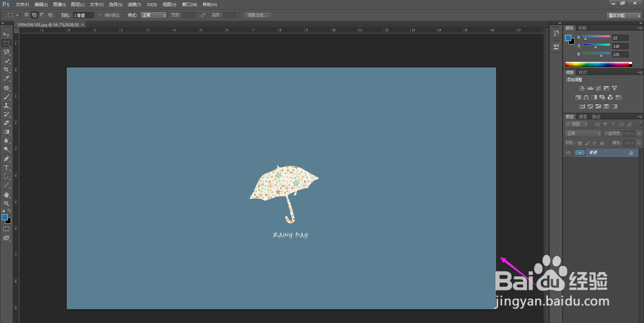Select the Line shape tool

click(6, 185)
